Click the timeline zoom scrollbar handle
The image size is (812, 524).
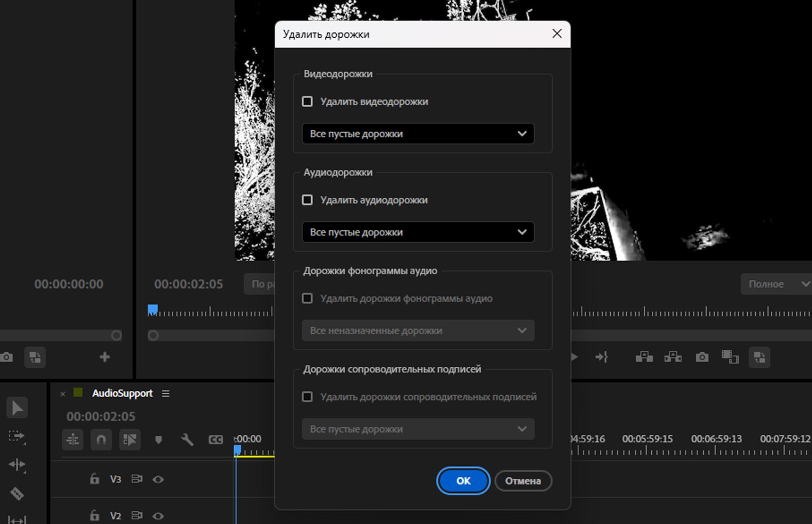pyautogui.click(x=152, y=335)
